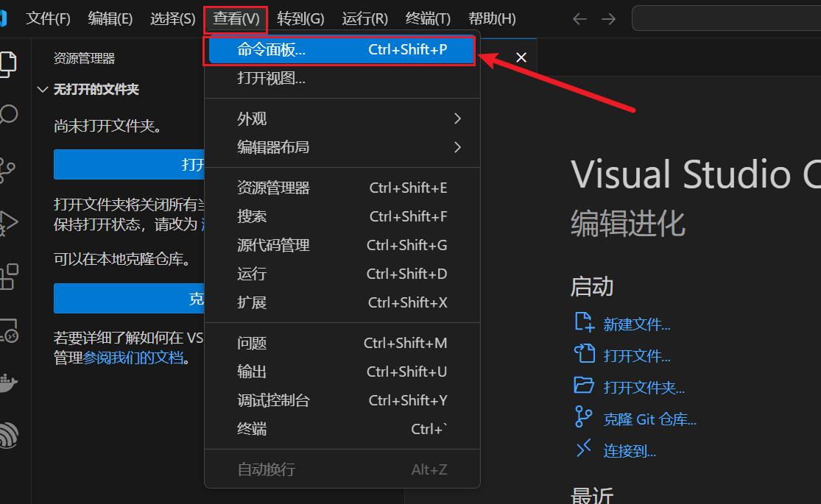Click the 资源管理器 sidebar title

[x=84, y=59]
